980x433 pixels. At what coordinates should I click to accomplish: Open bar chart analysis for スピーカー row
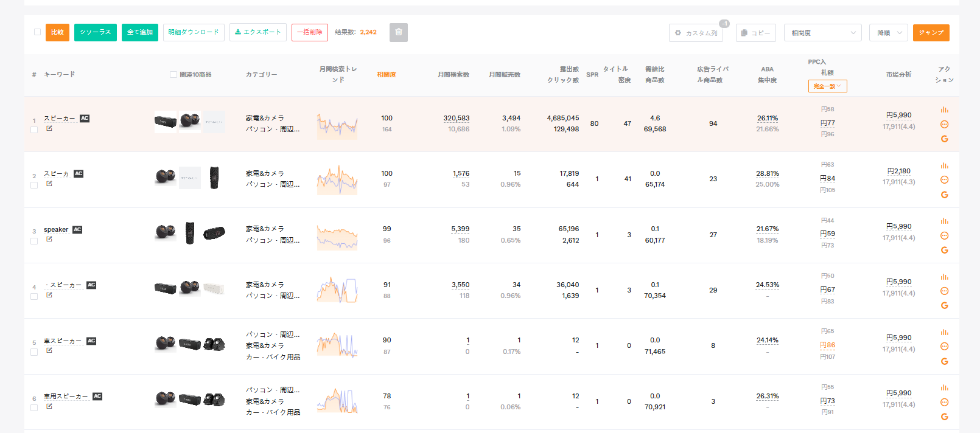944,110
